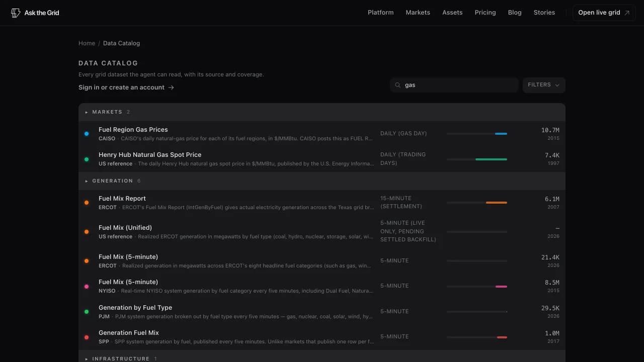Viewport: 644px width, 362px height.
Task: Click the blue coverage bar for Fuel Region Gas Prices
Action: [x=501, y=134]
